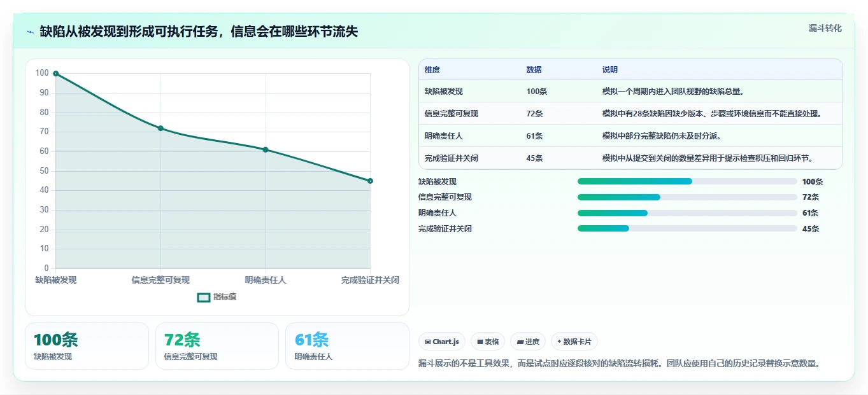868x395 pixels.
Task: Click the lightning icon before the title
Action: (30, 32)
